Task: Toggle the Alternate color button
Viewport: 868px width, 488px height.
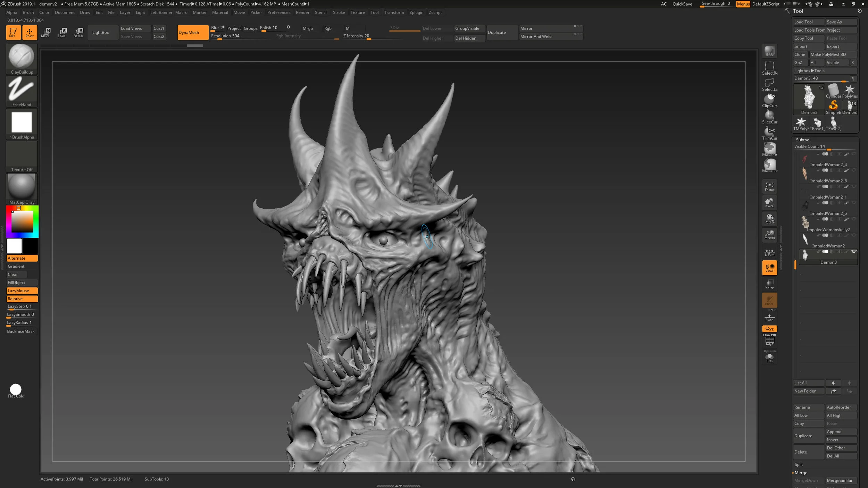Action: (x=22, y=258)
